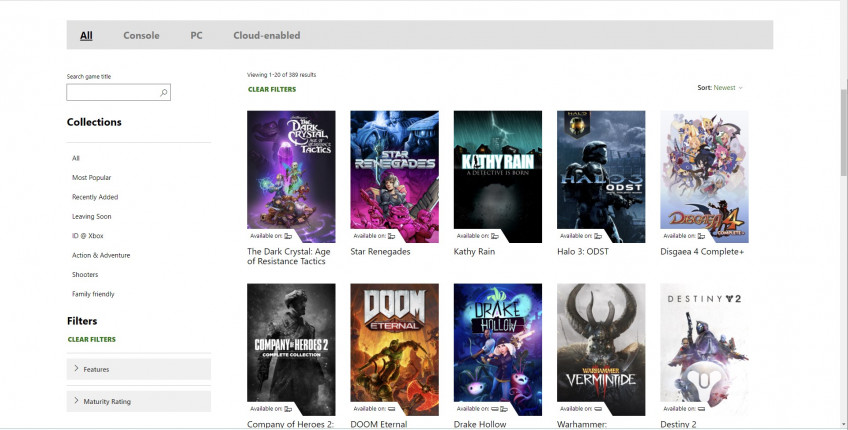Viewport: 848px width, 430px height.
Task: Switch to the Cloud-enabled tab
Action: pos(267,35)
